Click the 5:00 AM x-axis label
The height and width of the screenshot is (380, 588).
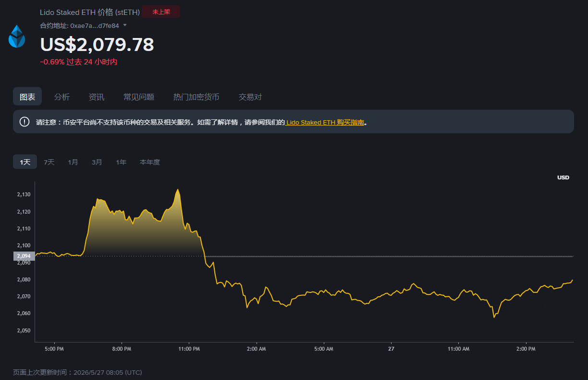coord(323,349)
